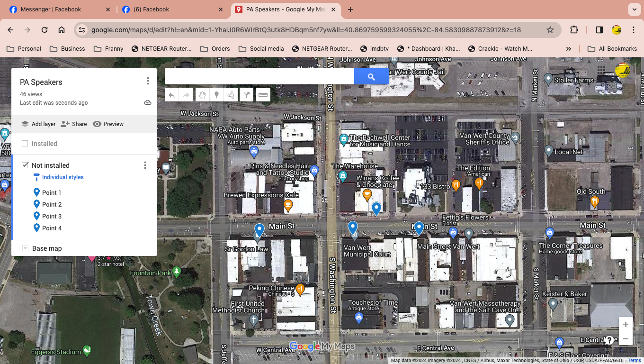Select the Add directions tool

246,95
